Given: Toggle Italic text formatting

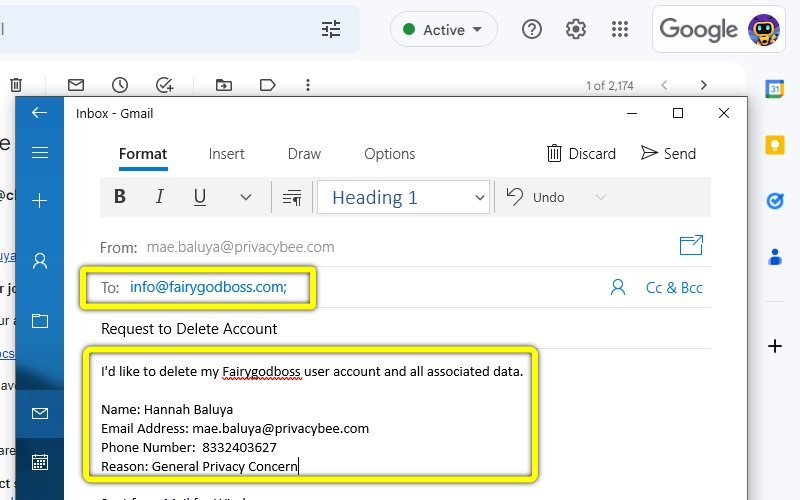Looking at the screenshot, I should 159,197.
